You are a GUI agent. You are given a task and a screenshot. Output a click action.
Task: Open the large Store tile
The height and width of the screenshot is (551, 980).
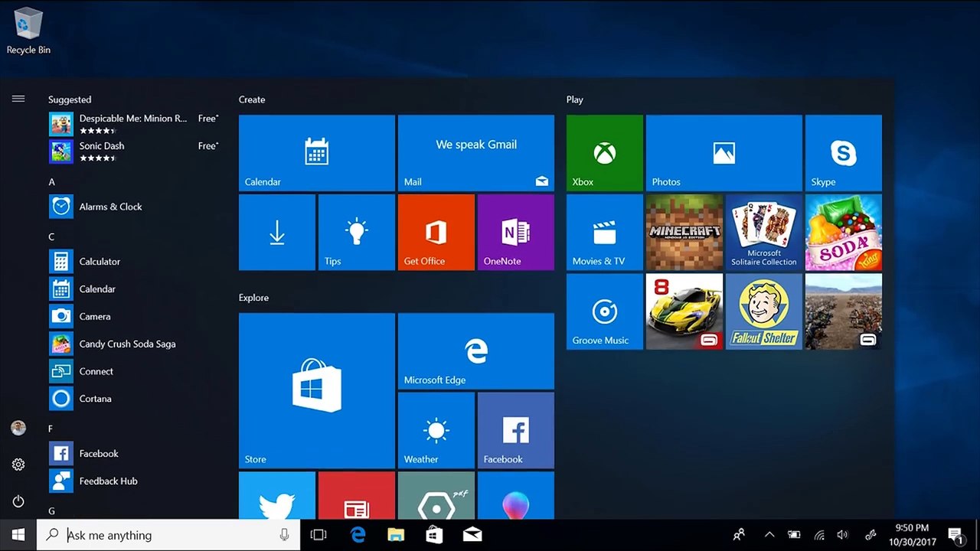[317, 390]
